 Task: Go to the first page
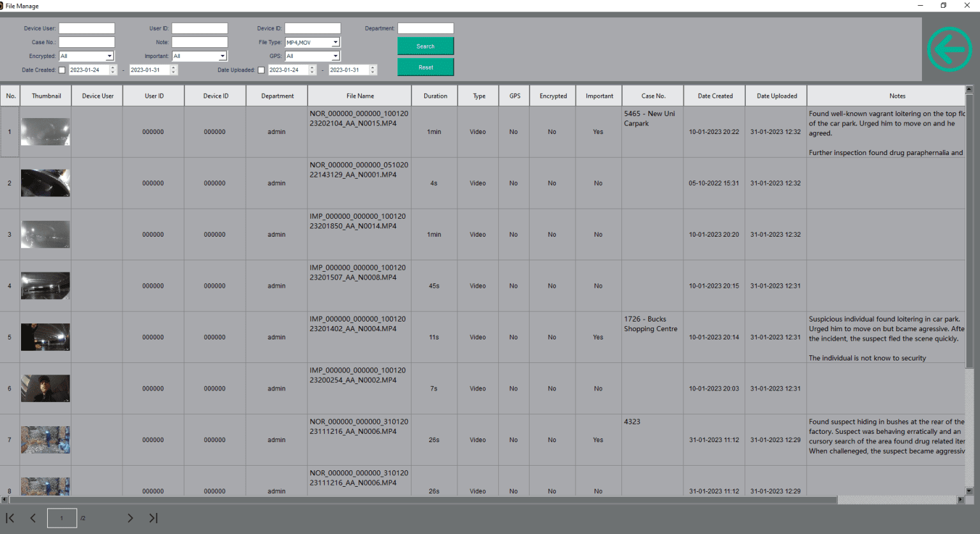click(10, 518)
